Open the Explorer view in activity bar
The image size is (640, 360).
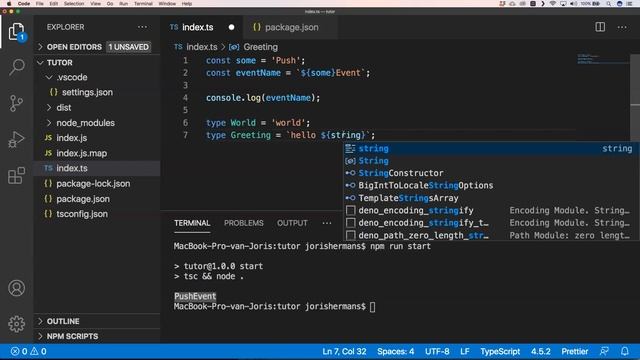(x=16, y=31)
